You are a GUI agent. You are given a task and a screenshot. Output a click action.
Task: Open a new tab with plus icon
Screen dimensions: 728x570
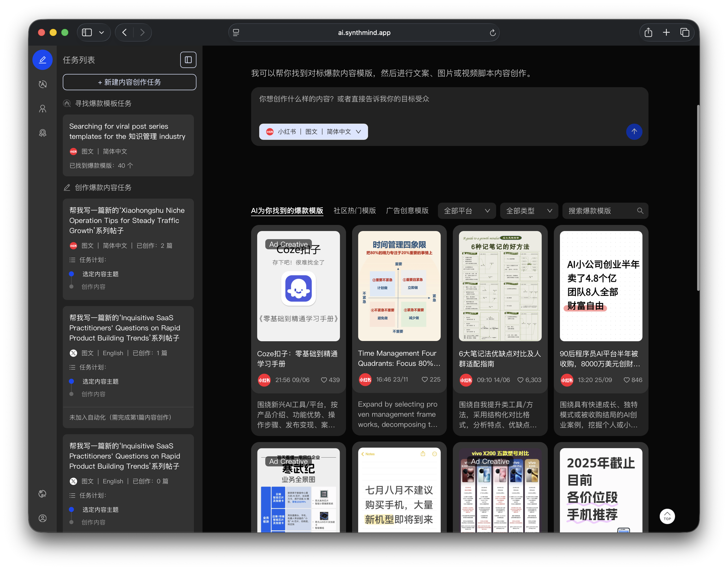tap(666, 32)
